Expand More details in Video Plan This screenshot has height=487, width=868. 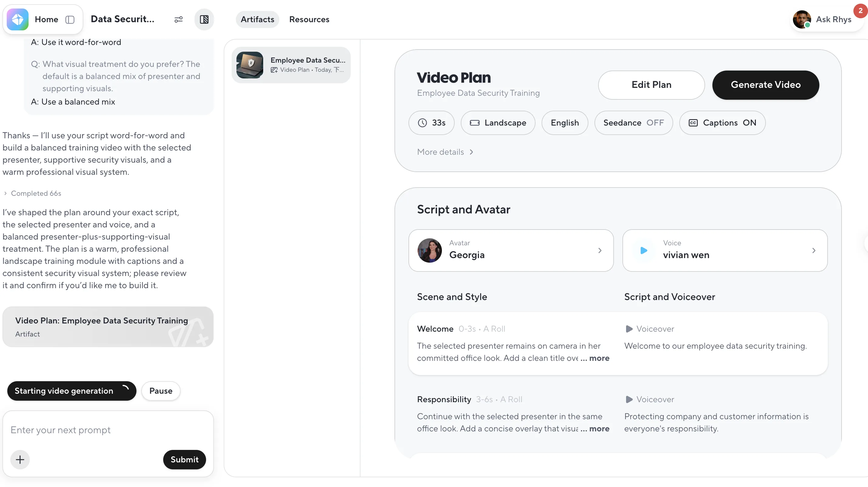[445, 152]
